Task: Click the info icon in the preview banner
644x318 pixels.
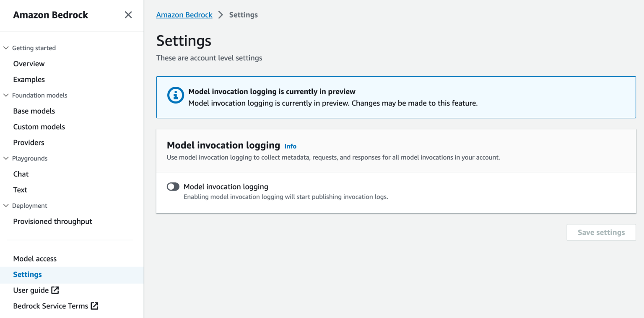Action: tap(175, 95)
